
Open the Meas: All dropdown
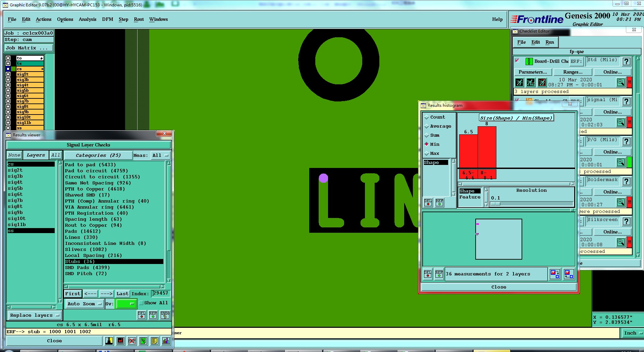160,156
